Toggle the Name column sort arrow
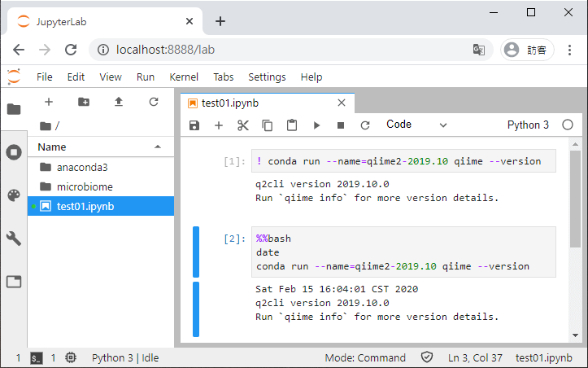The height and width of the screenshot is (368, 588). pos(158,147)
